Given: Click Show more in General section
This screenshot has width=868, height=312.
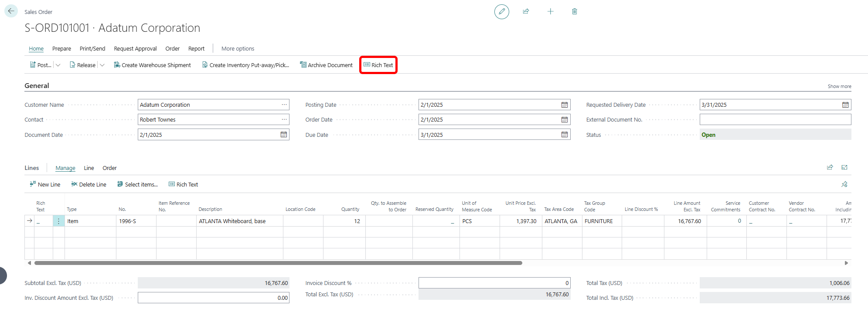Looking at the screenshot, I should (x=839, y=86).
